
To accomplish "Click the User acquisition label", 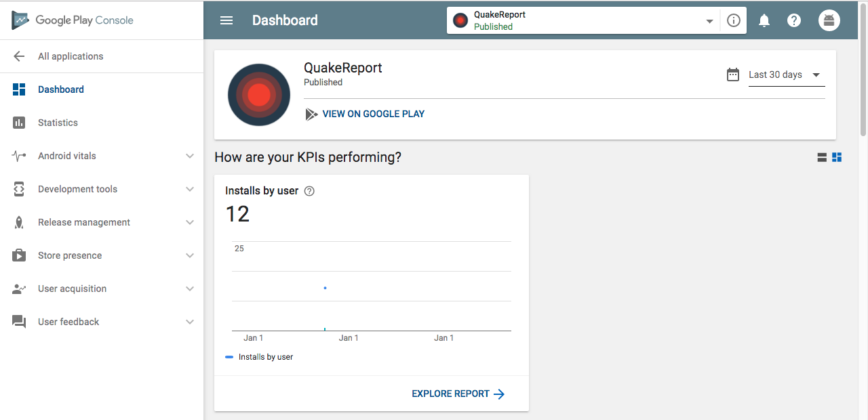I will 72,289.
